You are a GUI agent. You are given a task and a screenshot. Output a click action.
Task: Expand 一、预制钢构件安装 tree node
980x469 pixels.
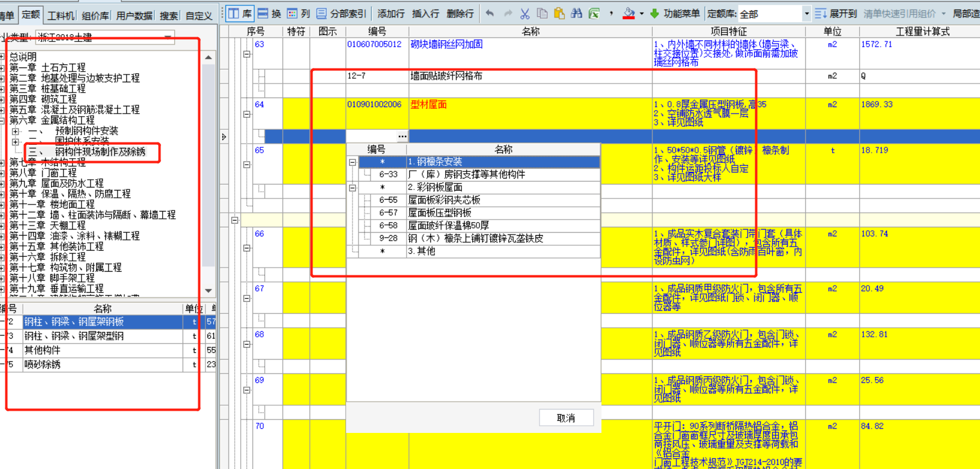tap(16, 131)
